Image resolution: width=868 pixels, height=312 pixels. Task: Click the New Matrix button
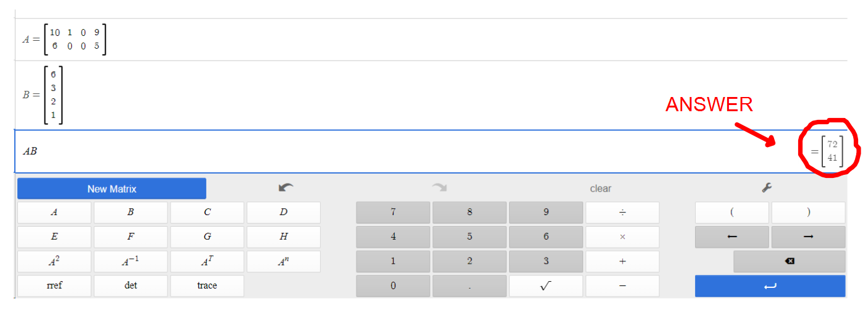coord(112,188)
